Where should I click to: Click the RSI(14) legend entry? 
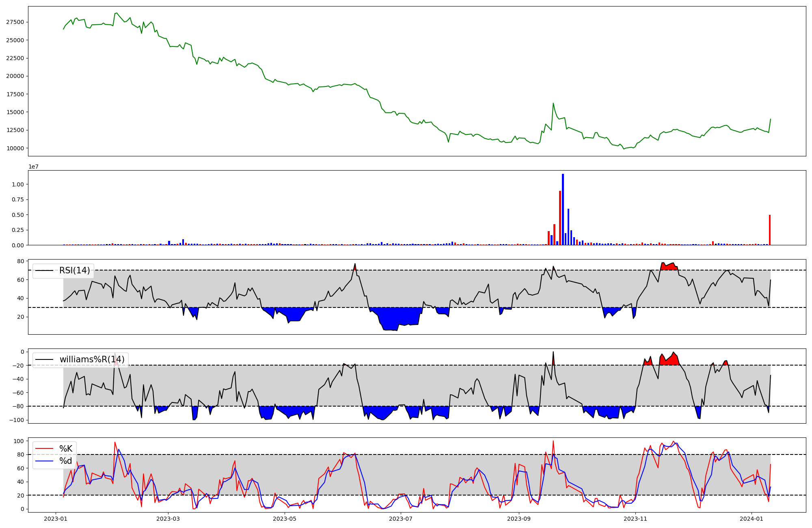74,270
